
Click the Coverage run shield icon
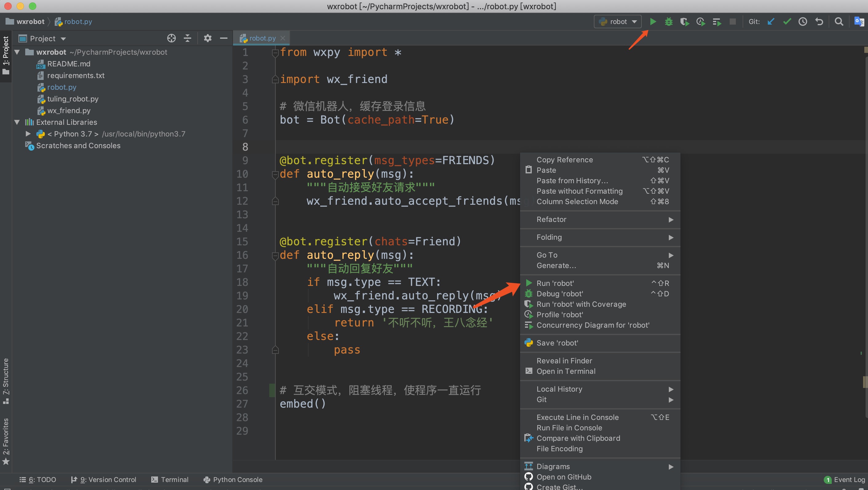[x=685, y=22]
